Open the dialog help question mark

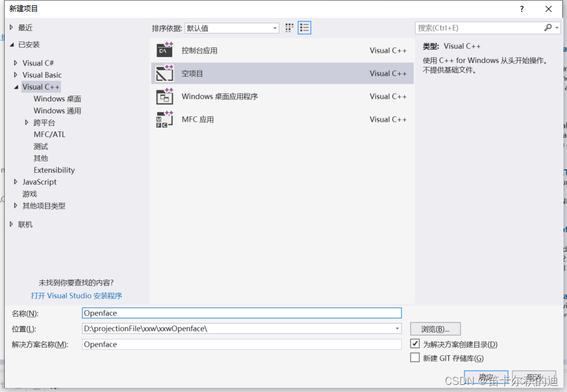(521, 9)
